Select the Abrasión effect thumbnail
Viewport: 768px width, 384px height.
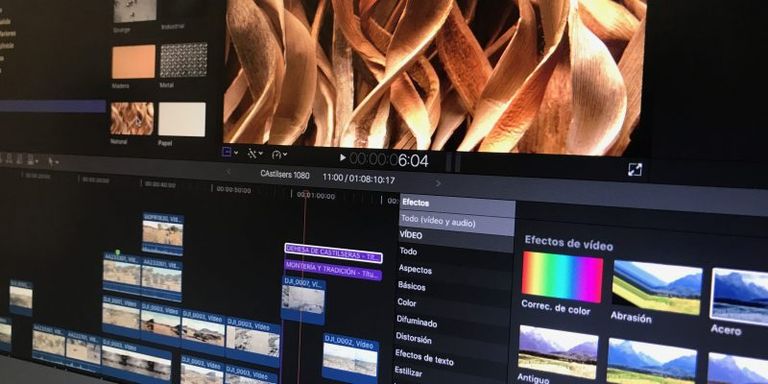pyautogui.click(x=657, y=288)
